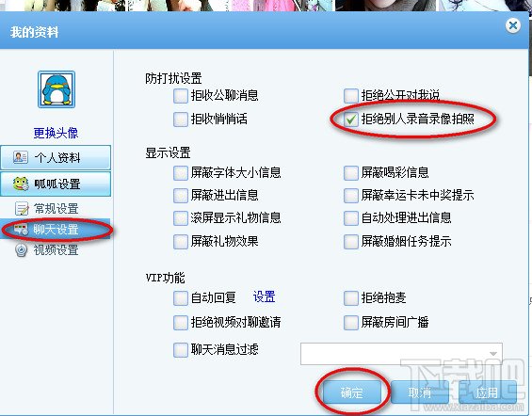Click the notepad icon beside 常规设置
The width and height of the screenshot is (532, 416).
click(x=22, y=209)
